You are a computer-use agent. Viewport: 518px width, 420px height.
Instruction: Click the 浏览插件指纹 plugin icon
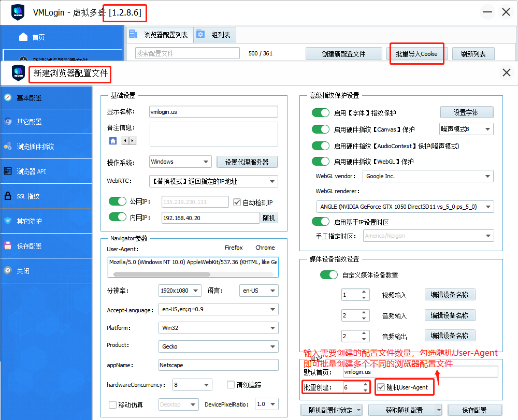pyautogui.click(x=8, y=147)
